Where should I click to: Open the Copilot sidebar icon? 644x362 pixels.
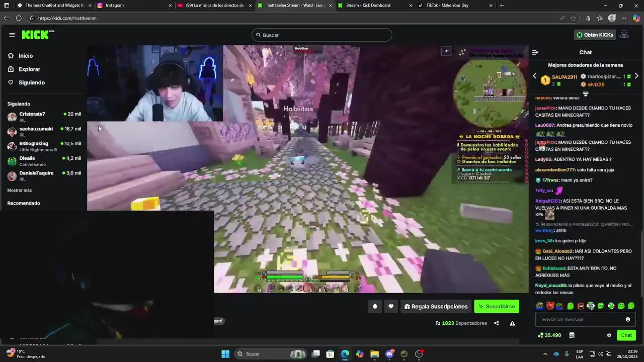pos(636,18)
